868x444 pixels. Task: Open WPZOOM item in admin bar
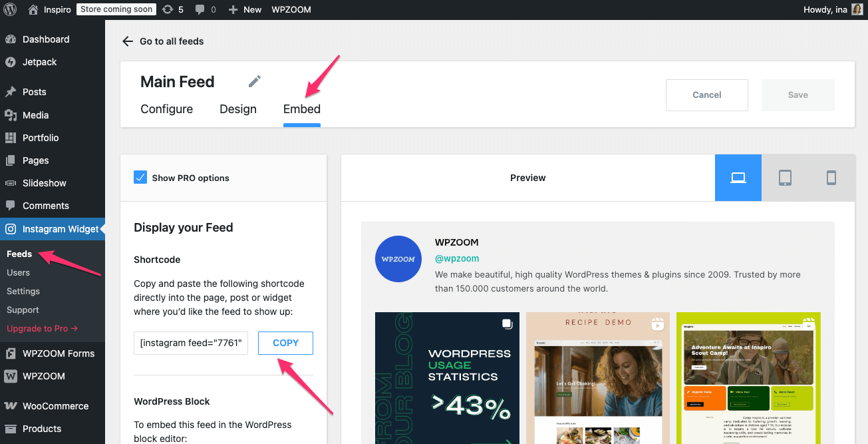point(291,10)
